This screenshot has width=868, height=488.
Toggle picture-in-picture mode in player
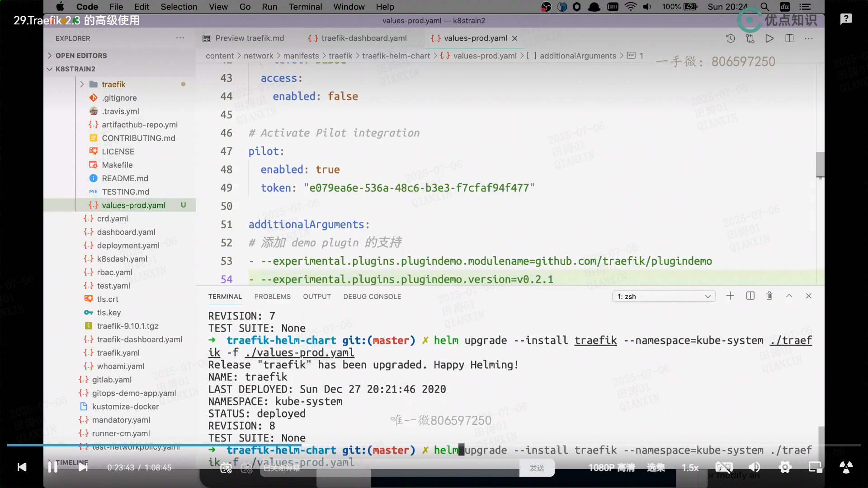[x=815, y=467]
